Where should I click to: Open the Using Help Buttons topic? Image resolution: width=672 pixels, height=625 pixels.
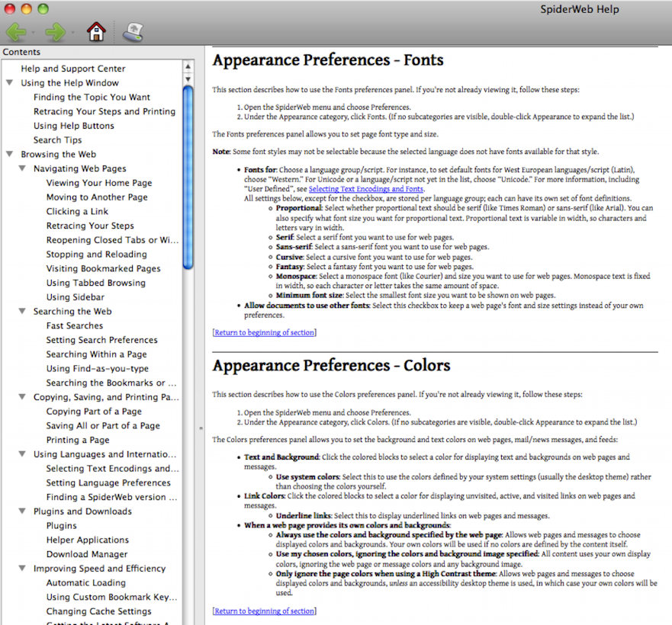(x=74, y=126)
